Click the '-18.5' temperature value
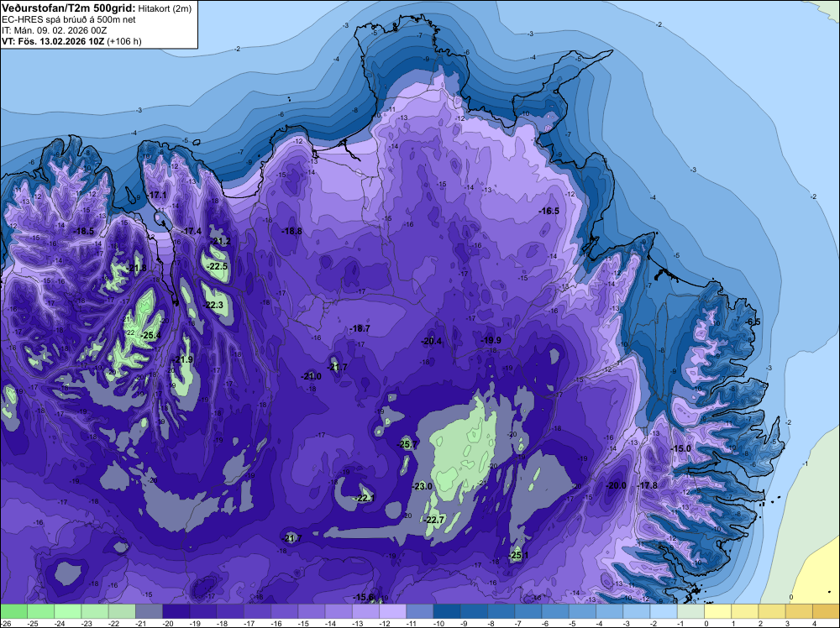The height and width of the screenshot is (628, 840). [x=83, y=231]
